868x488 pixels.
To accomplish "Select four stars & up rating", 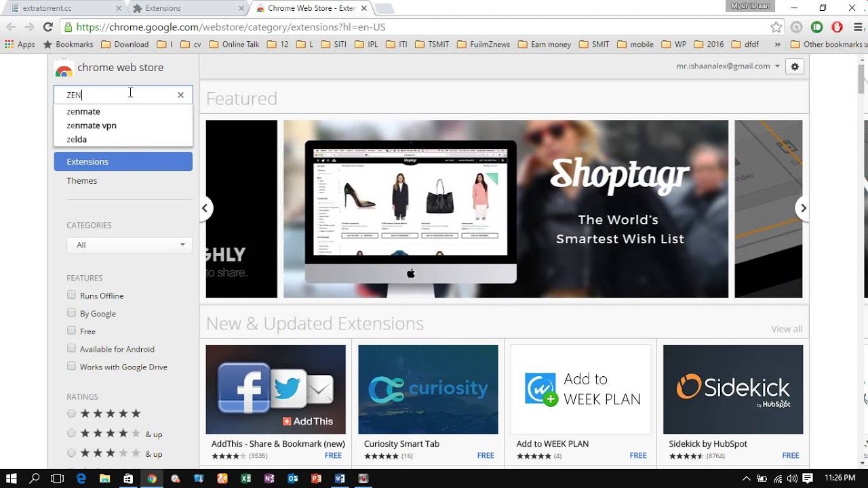I will pyautogui.click(x=71, y=433).
